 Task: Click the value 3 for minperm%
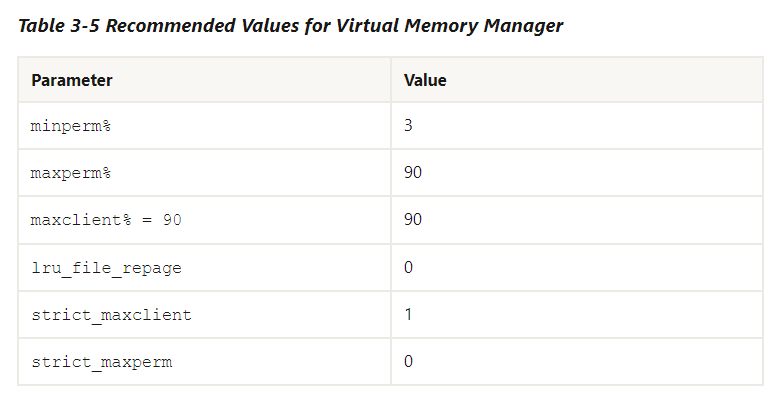tap(408, 125)
